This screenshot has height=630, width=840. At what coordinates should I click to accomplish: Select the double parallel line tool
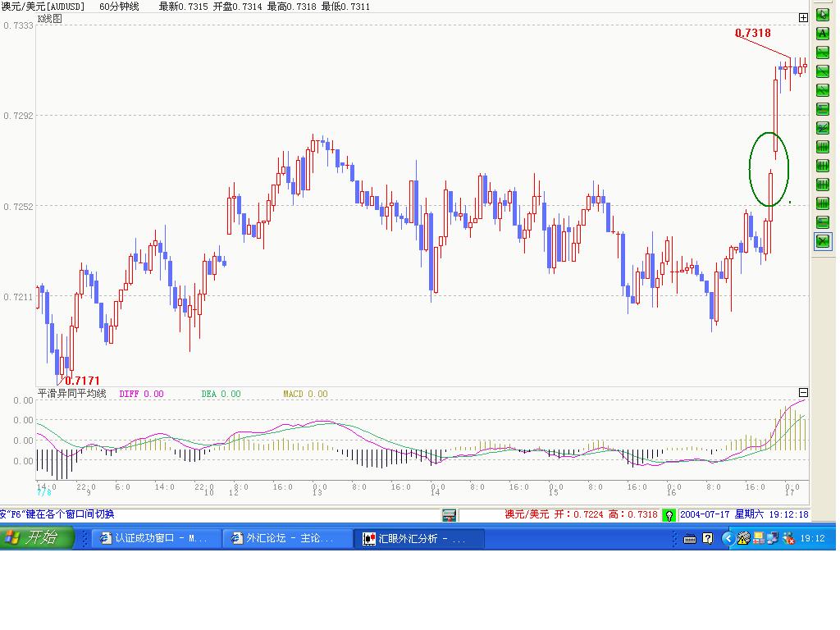coord(822,89)
